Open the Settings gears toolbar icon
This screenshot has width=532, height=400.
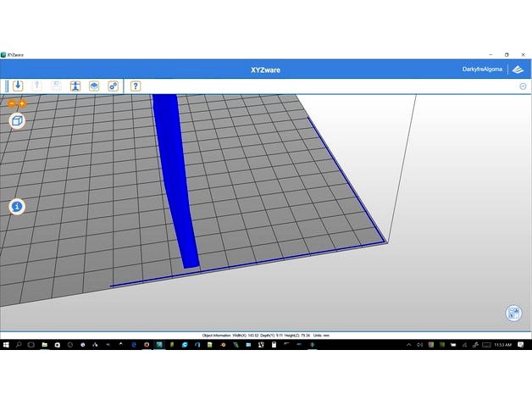coord(113,86)
